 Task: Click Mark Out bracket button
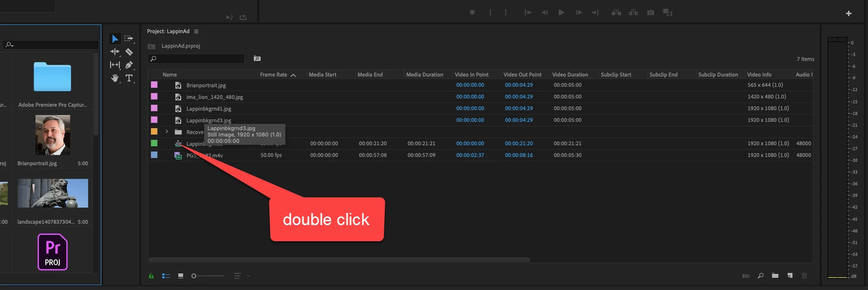click(506, 13)
